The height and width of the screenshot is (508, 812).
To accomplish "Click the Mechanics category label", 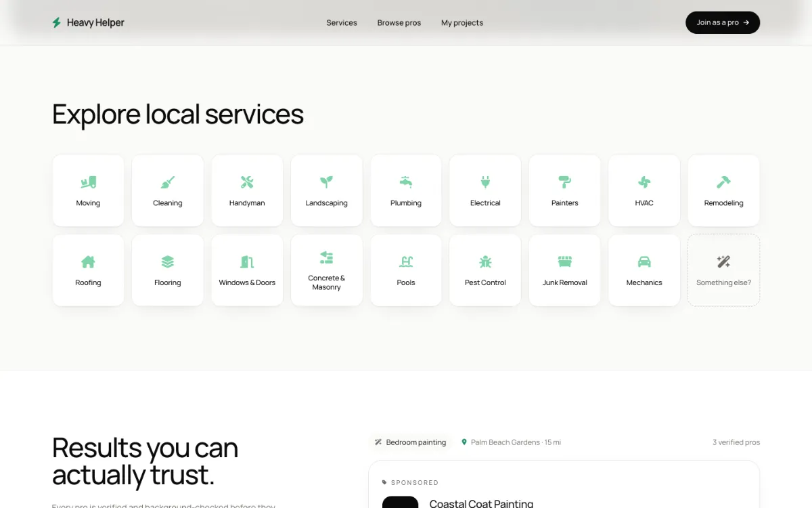I will click(644, 282).
